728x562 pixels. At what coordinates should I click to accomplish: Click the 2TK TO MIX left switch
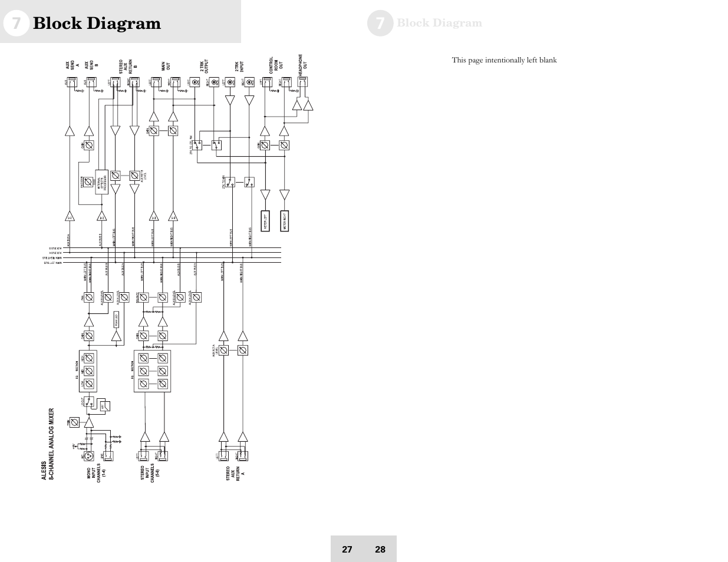[x=231, y=182]
